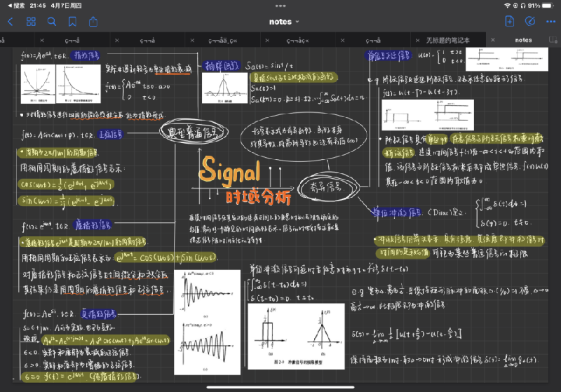Go back to the document library
This screenshot has width=561, height=392.
[10, 22]
